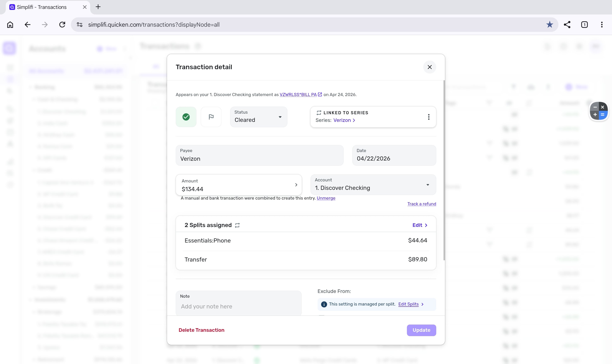The image size is (612, 364).
Task: Click the floating calculator widget icon
Action: 598,111
